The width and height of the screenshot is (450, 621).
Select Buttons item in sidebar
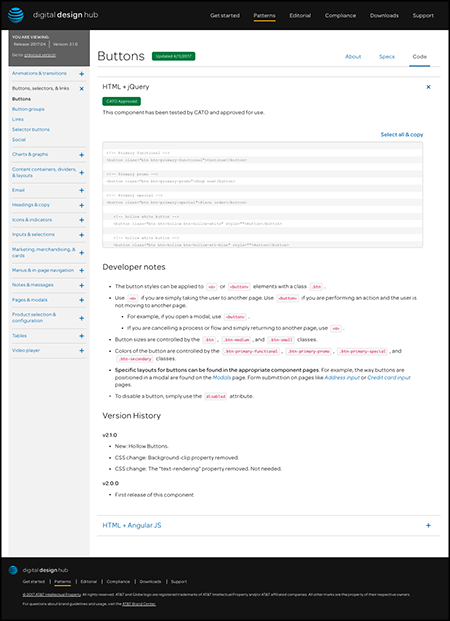click(21, 99)
